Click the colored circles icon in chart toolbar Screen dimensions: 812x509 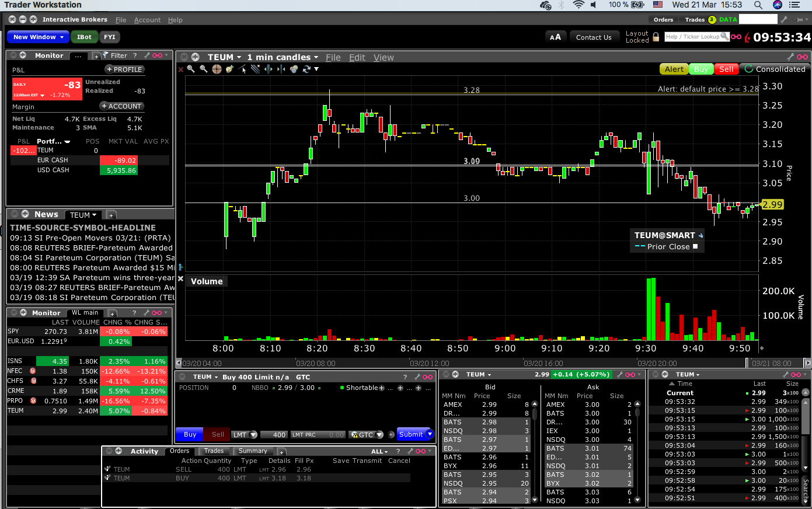tap(294, 69)
